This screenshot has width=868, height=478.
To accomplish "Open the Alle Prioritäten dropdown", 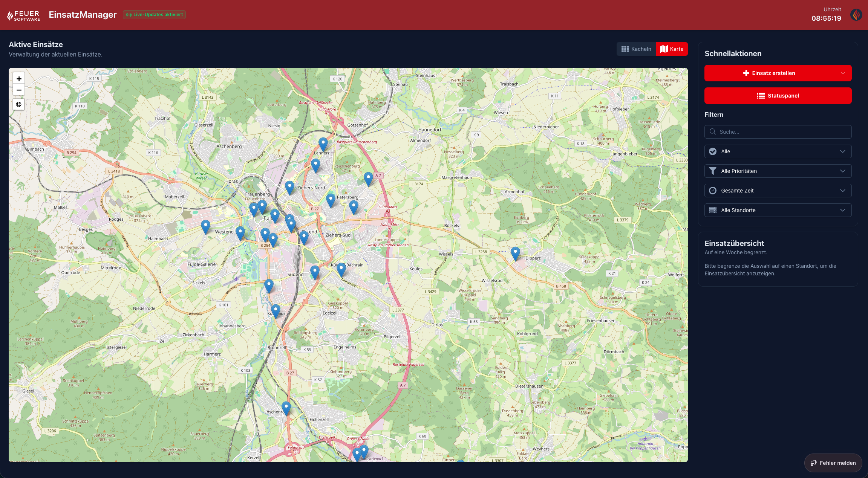I will click(x=778, y=171).
